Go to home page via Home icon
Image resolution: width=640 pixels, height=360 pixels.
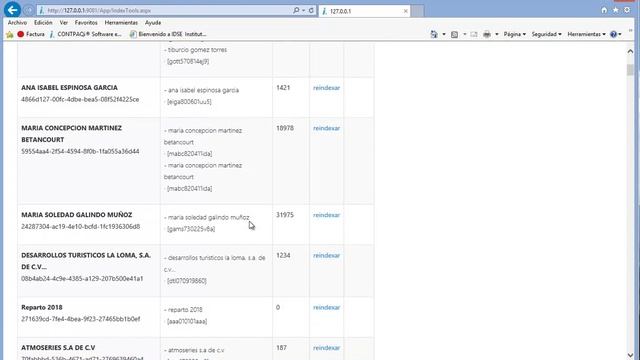coord(604,10)
